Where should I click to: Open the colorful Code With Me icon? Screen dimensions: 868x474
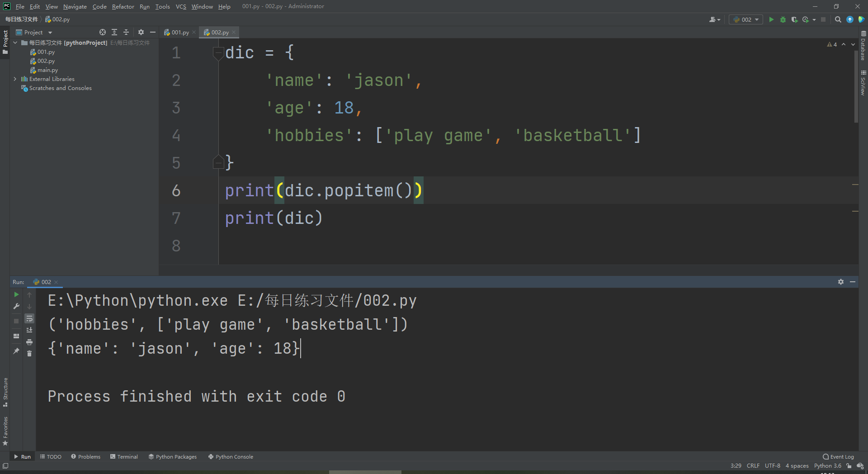click(x=861, y=19)
